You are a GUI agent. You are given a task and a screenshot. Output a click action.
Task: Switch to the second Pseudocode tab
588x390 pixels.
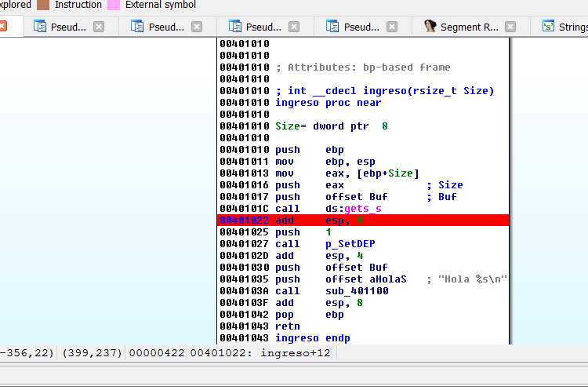(166, 27)
